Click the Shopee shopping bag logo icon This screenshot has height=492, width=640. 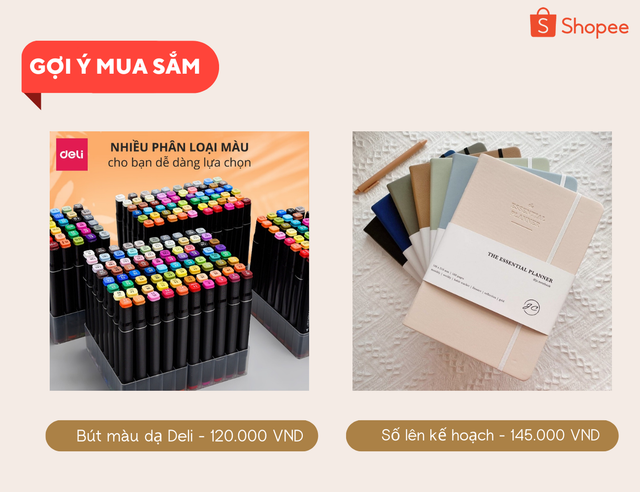[542, 22]
